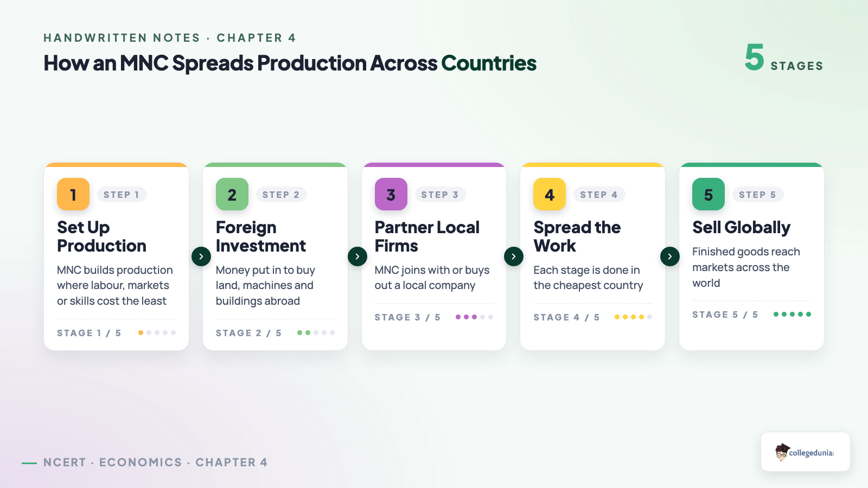This screenshot has height=488, width=868.
Task: Click the green number 2 badge
Action: pos(232,194)
